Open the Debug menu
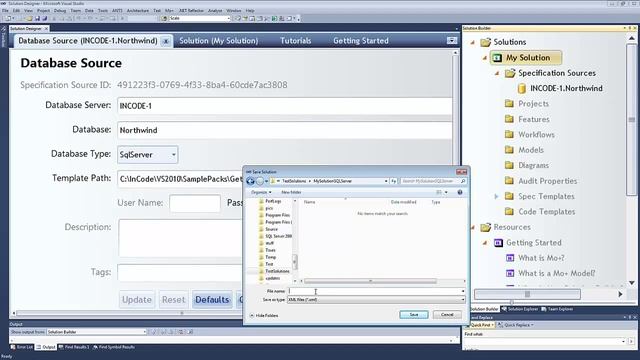 60,11
